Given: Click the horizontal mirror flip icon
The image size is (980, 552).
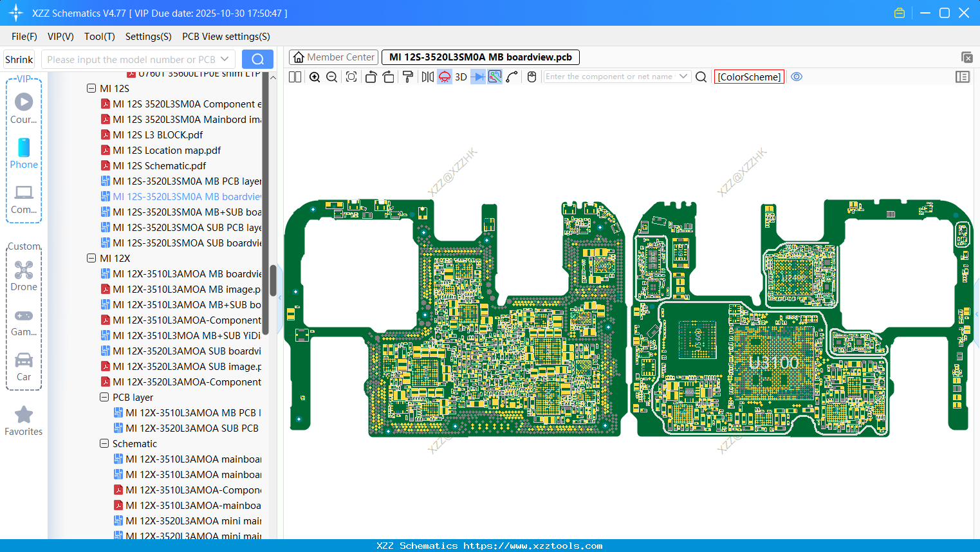Looking at the screenshot, I should point(427,77).
